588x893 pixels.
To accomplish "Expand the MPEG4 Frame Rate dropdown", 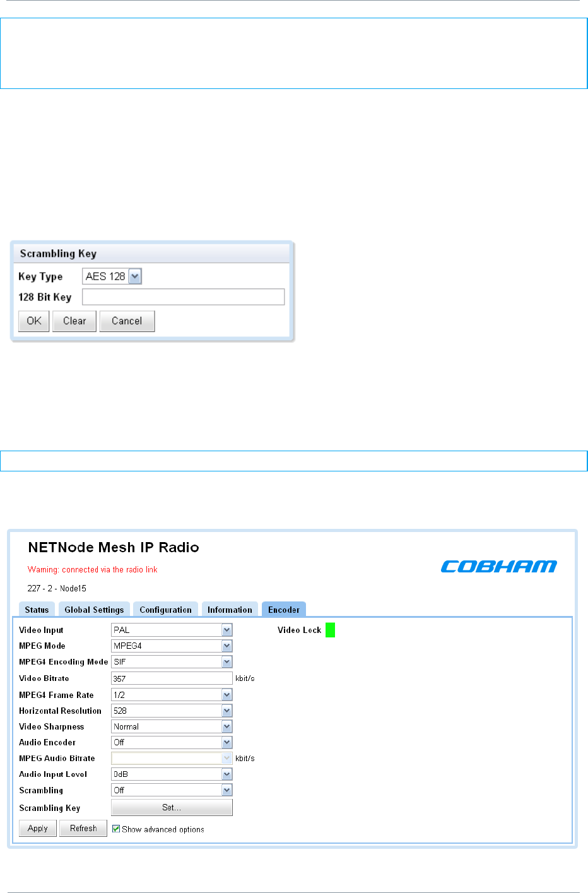I will point(172,695).
